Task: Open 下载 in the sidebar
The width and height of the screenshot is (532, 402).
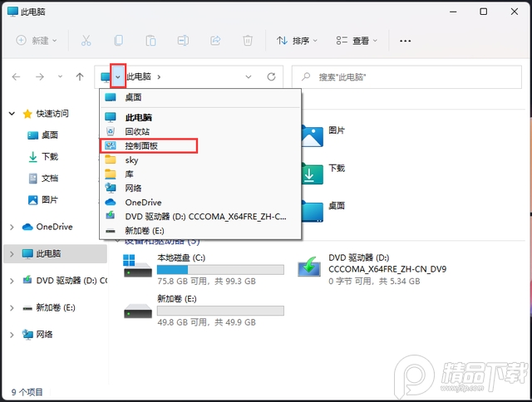Action: coord(43,157)
